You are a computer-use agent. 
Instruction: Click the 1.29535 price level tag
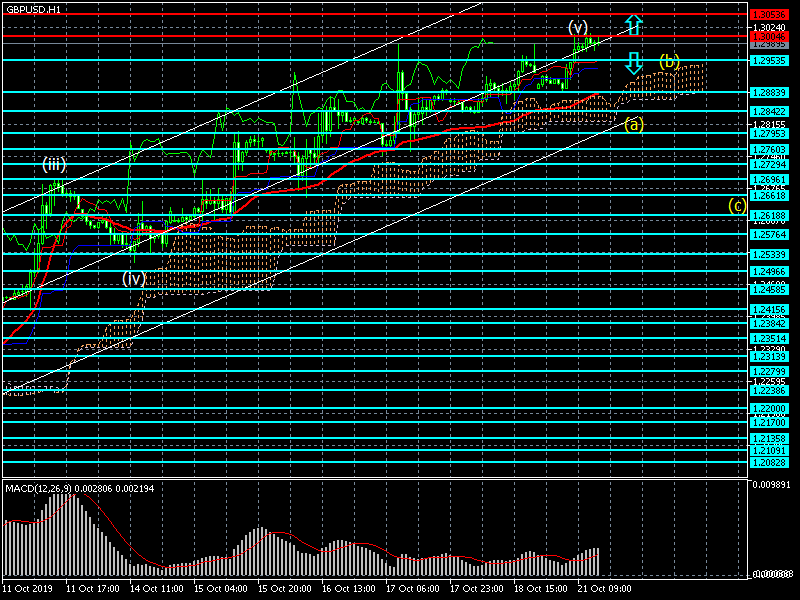click(770, 61)
